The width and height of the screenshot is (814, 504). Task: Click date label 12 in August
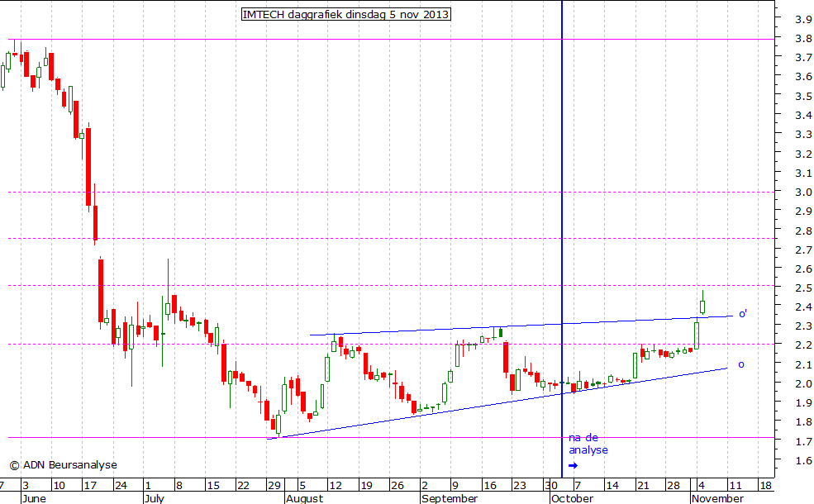pyautogui.click(x=335, y=486)
